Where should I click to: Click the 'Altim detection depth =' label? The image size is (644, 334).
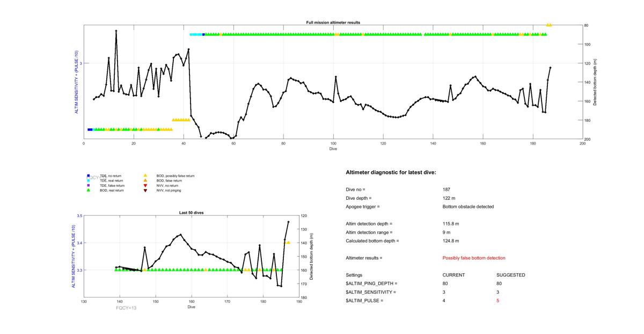(369, 224)
